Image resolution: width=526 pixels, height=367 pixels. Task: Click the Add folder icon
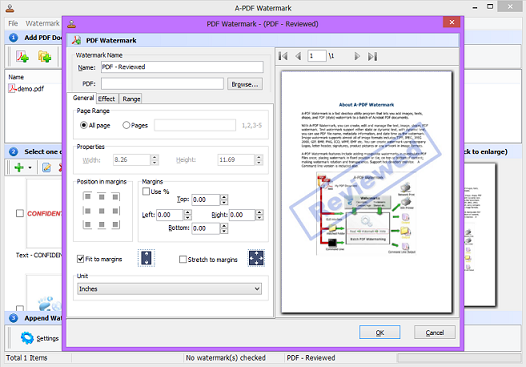[x=44, y=56]
